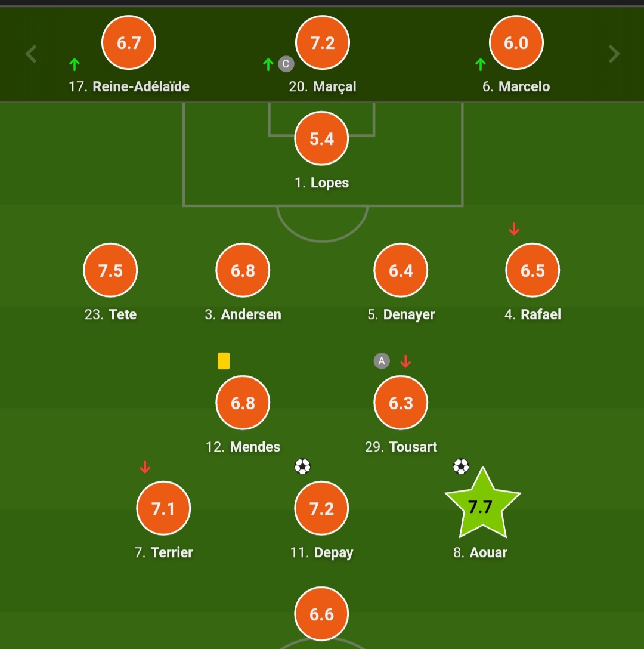644x649 pixels.
Task: Click the captain C badge beside Marçal
Action: point(286,64)
